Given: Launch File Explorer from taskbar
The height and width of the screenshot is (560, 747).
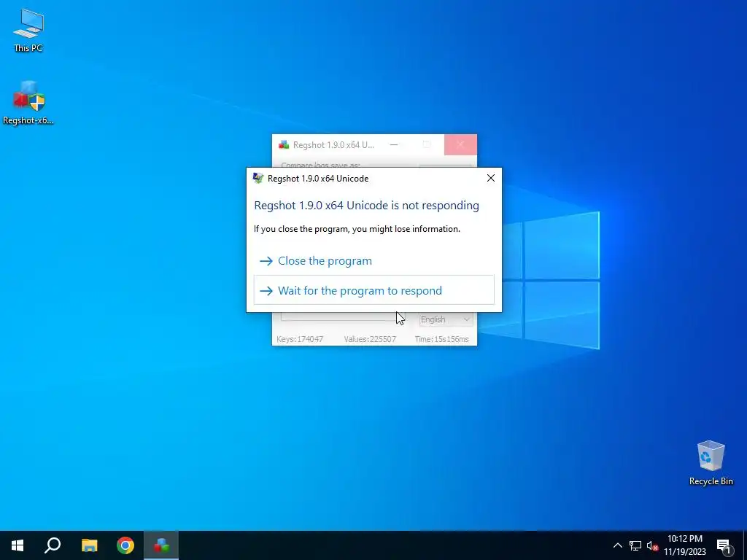Looking at the screenshot, I should 89,545.
